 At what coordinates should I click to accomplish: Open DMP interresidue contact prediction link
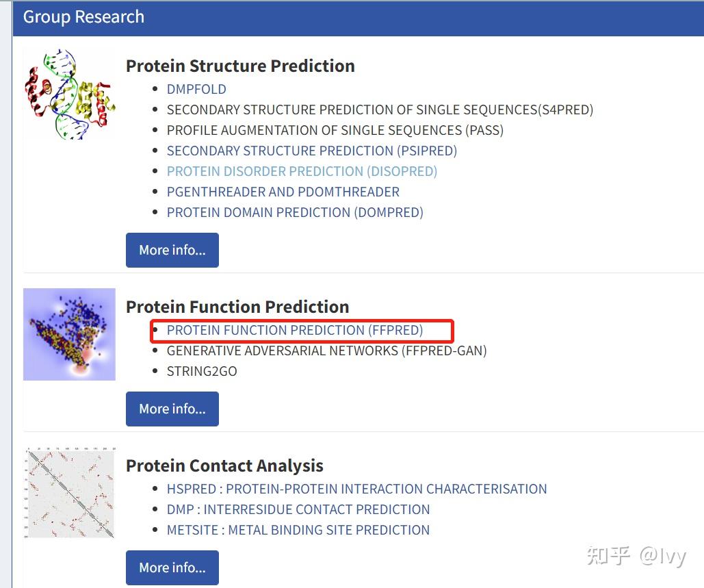(298, 509)
